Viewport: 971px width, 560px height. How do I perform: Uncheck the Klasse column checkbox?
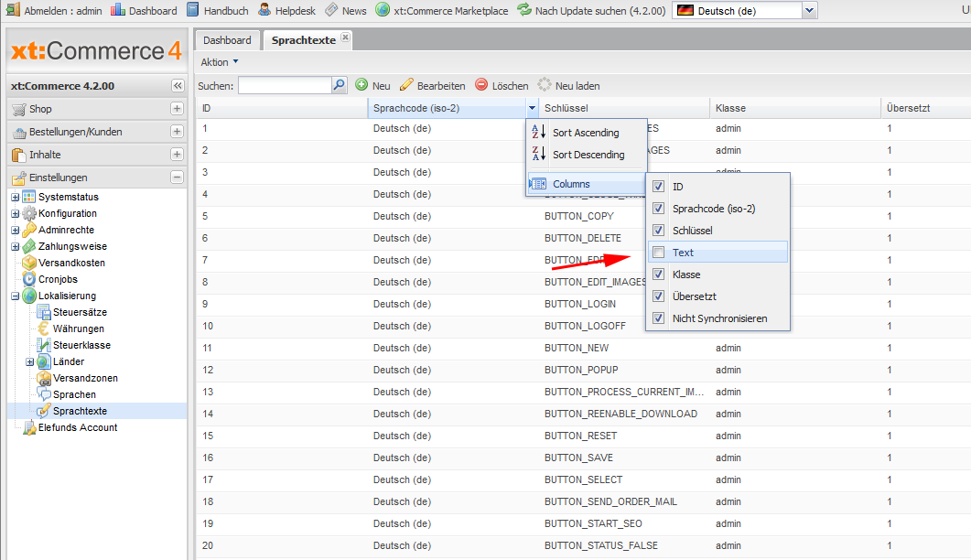(658, 275)
